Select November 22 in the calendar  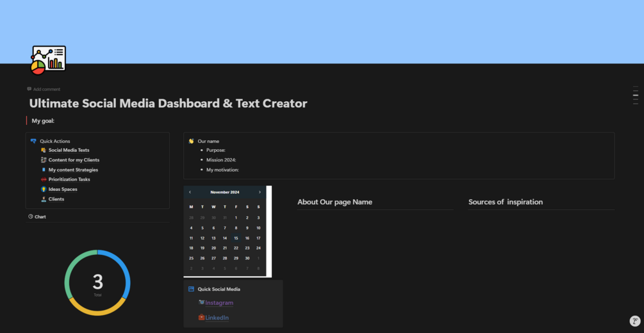pos(236,248)
